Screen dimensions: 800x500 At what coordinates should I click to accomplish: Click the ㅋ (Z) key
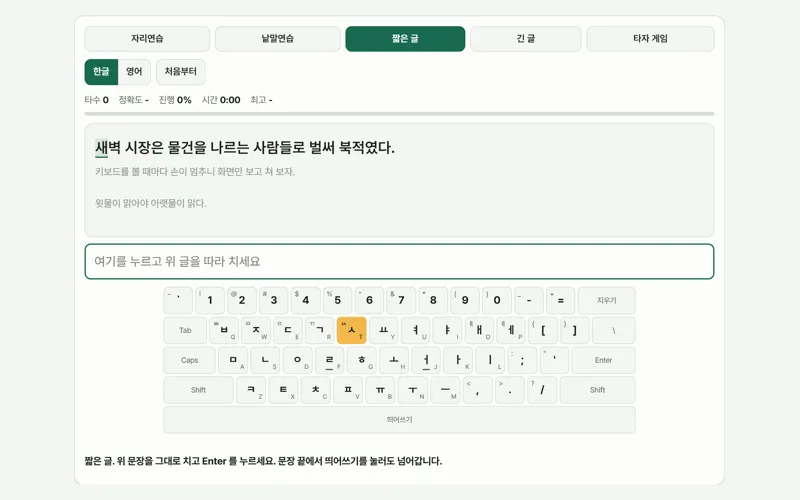point(251,390)
